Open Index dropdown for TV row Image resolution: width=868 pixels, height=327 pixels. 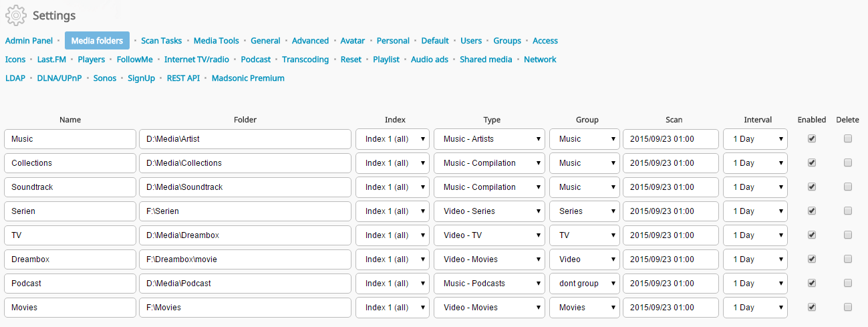tap(392, 235)
